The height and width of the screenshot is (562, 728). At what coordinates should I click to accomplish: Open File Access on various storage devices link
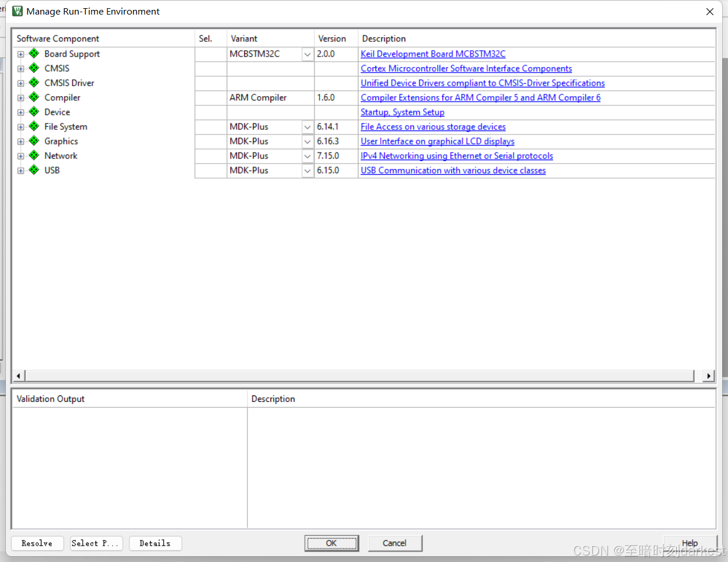[433, 126]
